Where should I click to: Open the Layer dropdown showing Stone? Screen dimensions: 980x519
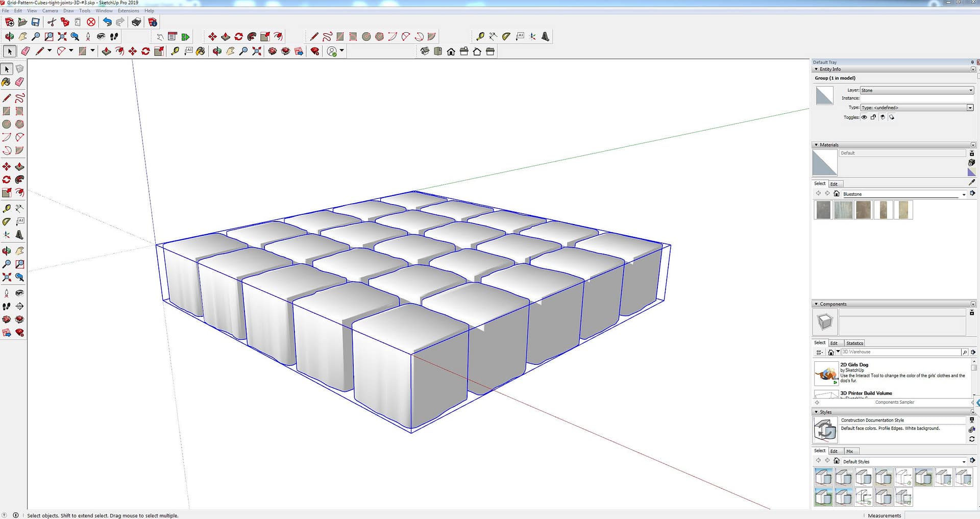coord(917,90)
